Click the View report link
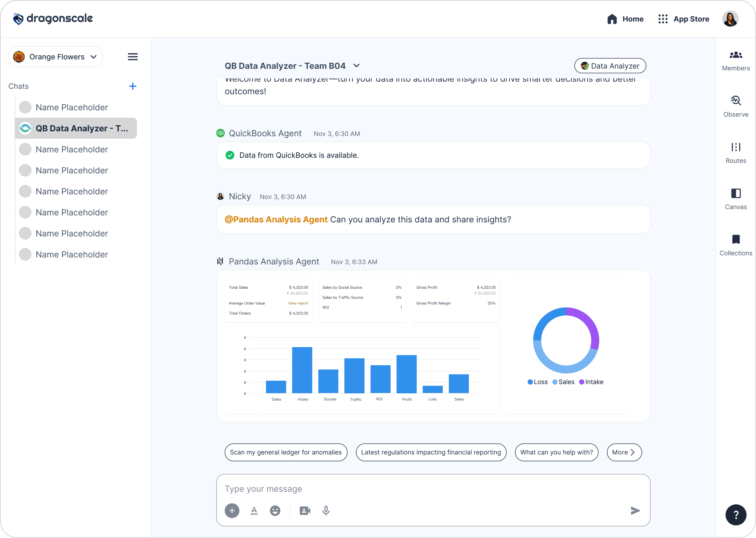 [x=298, y=303]
